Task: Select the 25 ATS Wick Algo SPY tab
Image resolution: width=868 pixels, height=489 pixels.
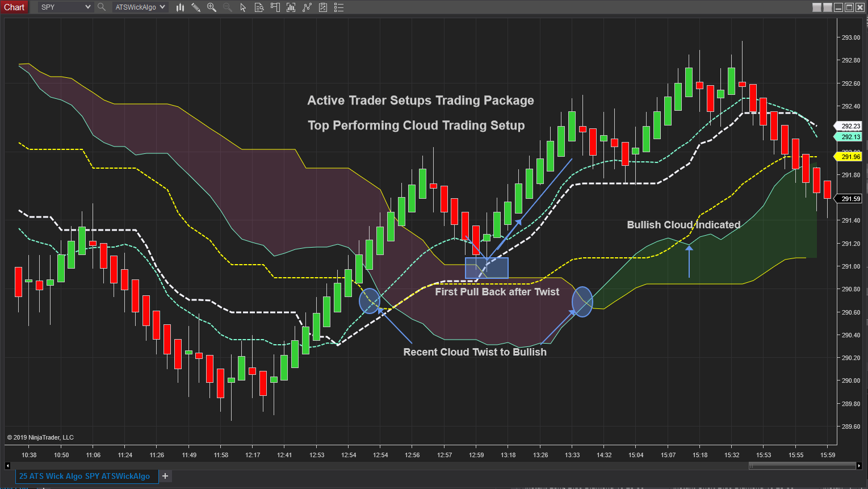Action: (x=85, y=476)
